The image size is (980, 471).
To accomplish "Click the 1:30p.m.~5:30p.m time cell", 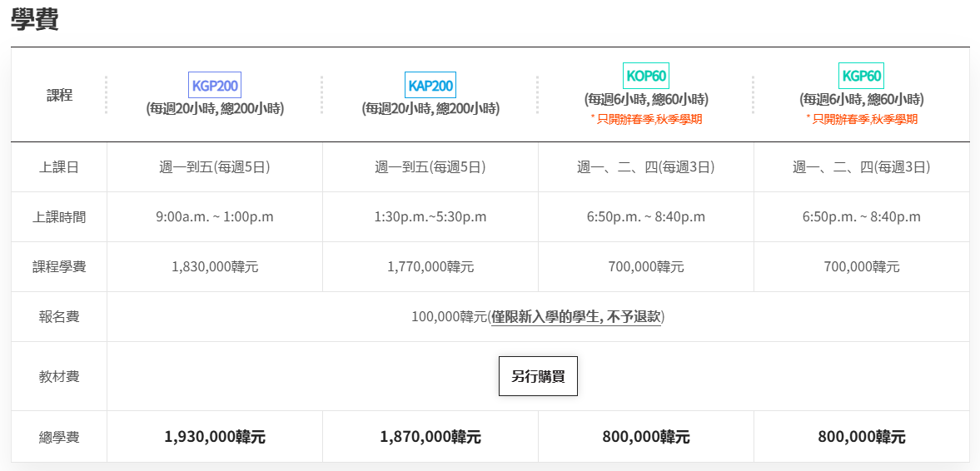I will pos(430,217).
